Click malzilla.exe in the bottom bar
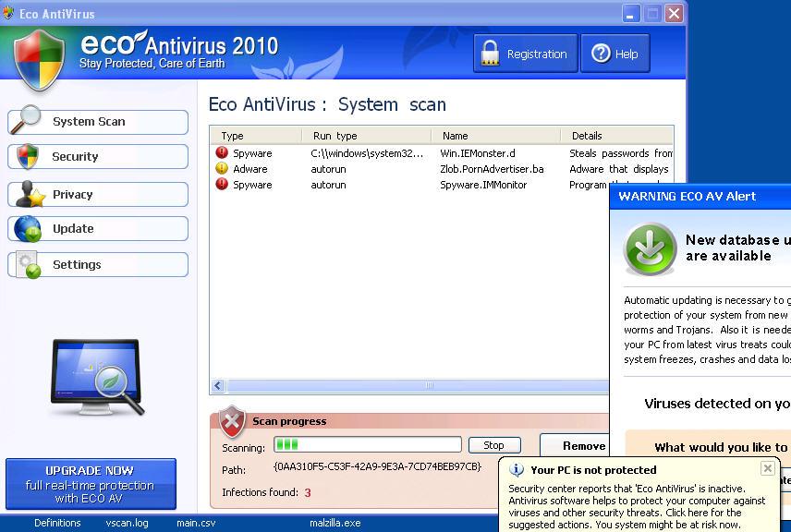Screen dimensions: 791x532 [x=335, y=523]
